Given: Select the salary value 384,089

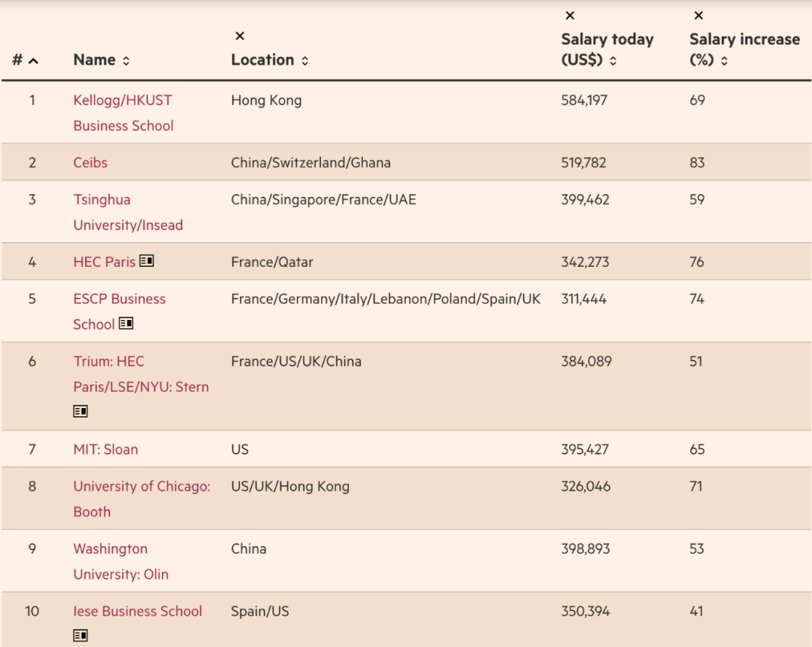Looking at the screenshot, I should coord(586,361).
